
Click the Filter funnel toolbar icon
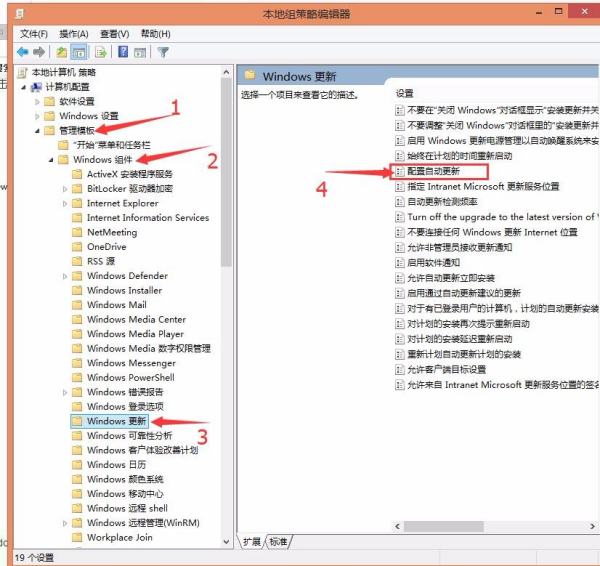(163, 52)
